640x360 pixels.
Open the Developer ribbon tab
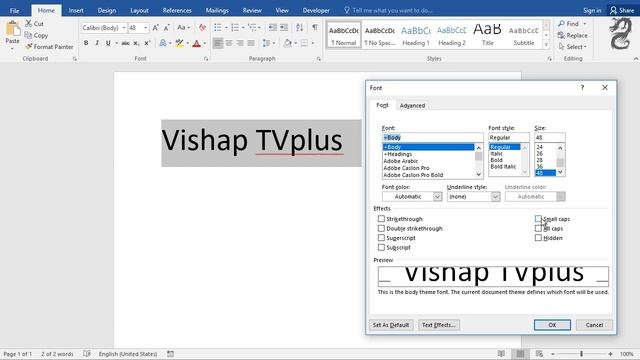[x=316, y=11]
